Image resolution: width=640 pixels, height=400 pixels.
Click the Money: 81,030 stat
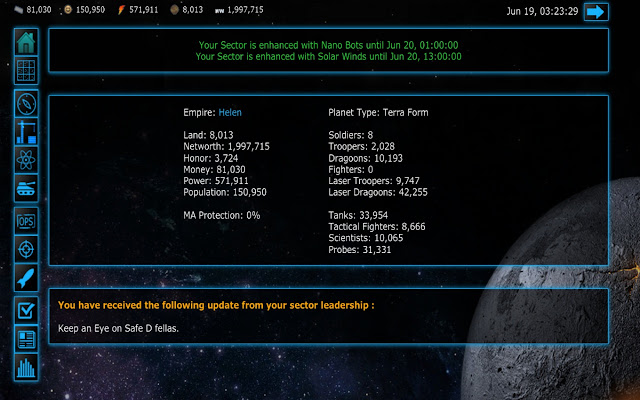[214, 169]
